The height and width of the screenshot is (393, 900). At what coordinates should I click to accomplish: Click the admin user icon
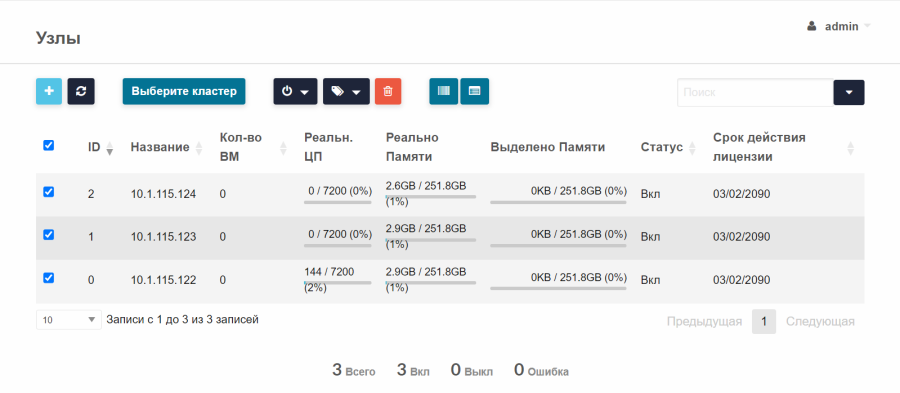pyautogui.click(x=812, y=26)
